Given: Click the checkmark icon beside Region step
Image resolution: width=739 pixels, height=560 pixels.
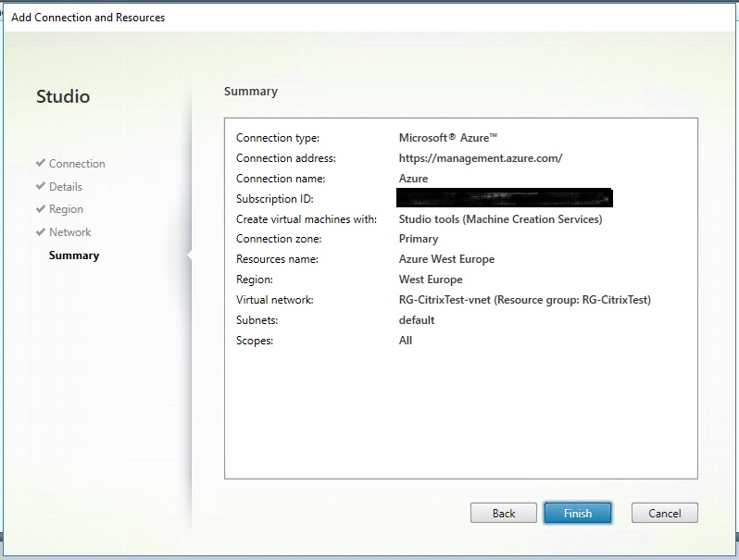Looking at the screenshot, I should (41, 209).
